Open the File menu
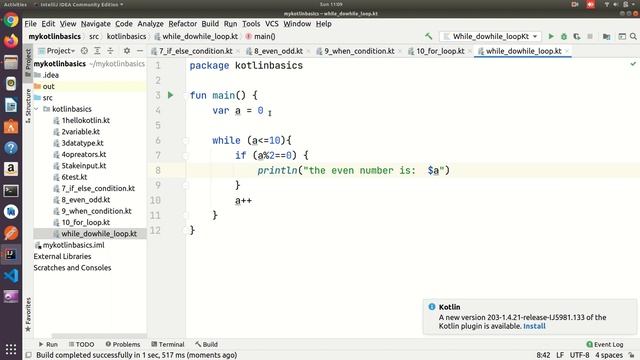The width and height of the screenshot is (640, 360). tap(30, 24)
